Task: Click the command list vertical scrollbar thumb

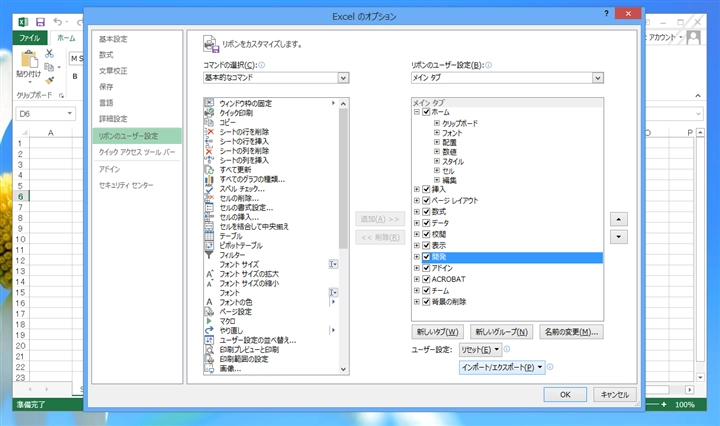Action: point(343,179)
